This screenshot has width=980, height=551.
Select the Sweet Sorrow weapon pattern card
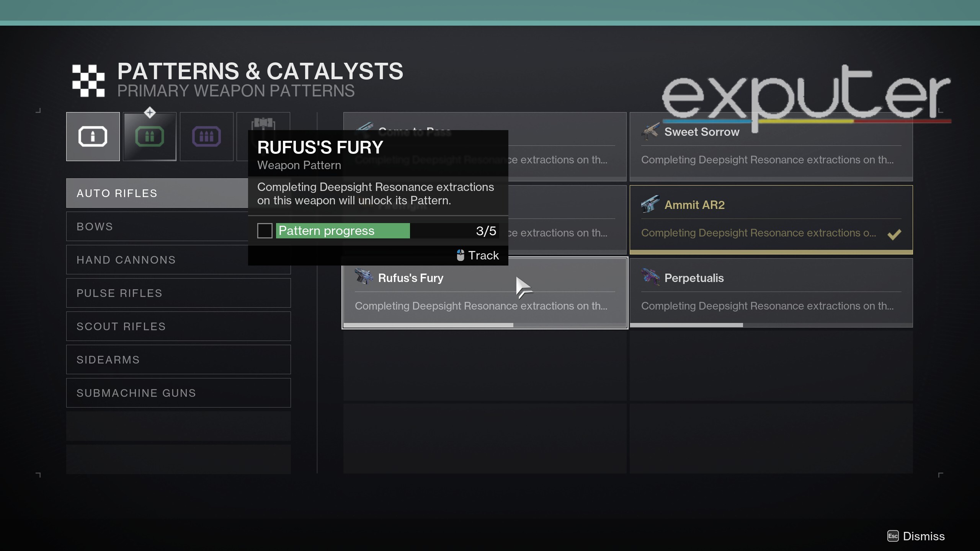coord(771,147)
